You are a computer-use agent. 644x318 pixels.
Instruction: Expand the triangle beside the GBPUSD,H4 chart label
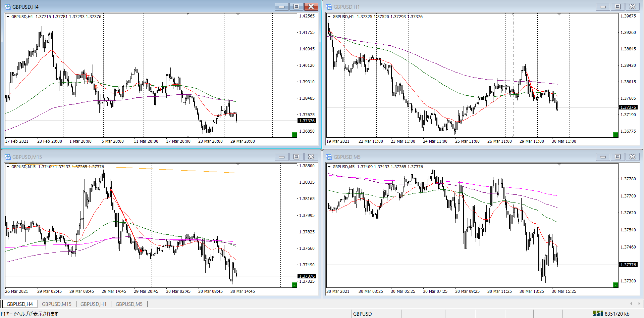8,17
